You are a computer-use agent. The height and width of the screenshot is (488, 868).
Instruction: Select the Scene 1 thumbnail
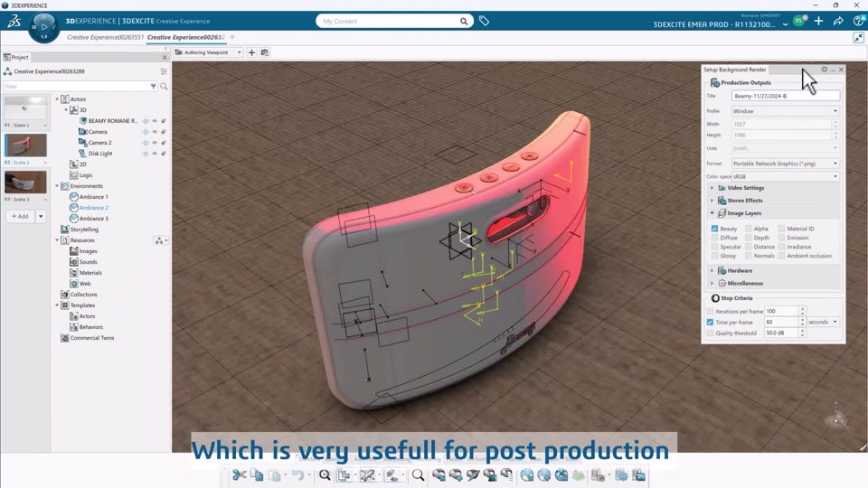coord(25,108)
